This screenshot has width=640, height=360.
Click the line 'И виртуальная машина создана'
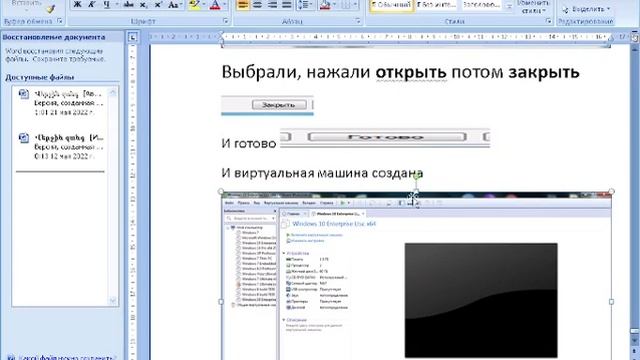pyautogui.click(x=322, y=173)
